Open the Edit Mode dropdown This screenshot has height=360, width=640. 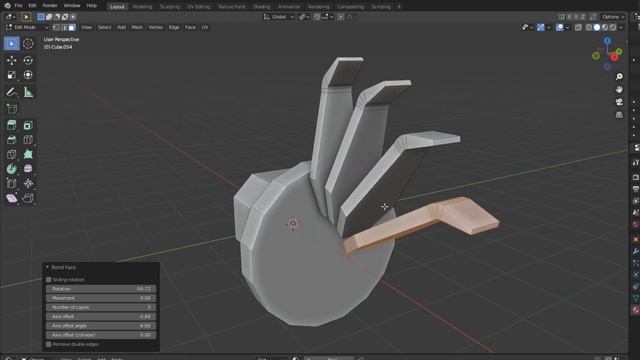(x=27, y=27)
